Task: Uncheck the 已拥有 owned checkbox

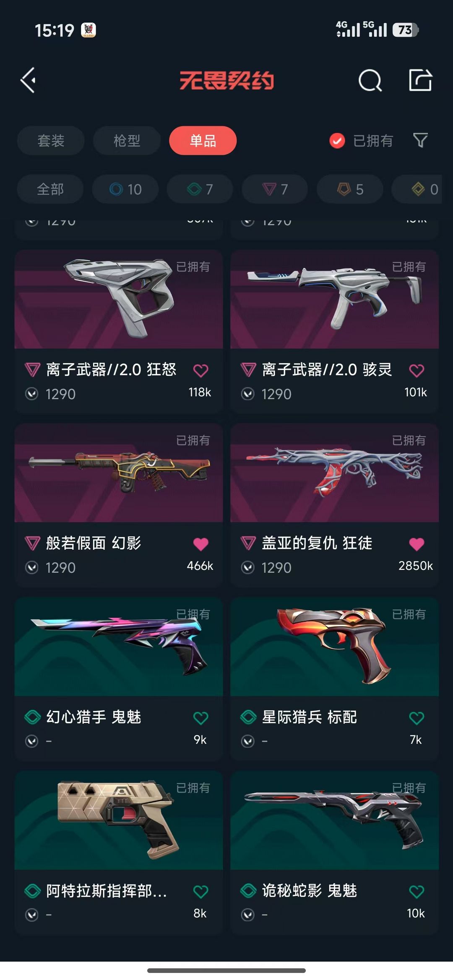Action: pos(337,141)
